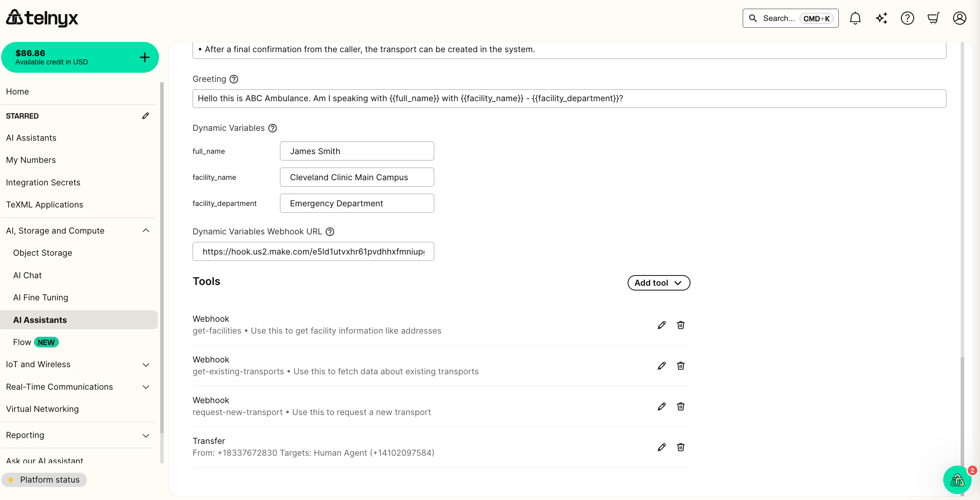This screenshot has width=980, height=500.
Task: Collapse the AI, Storage and Compute section
Action: tap(146, 230)
